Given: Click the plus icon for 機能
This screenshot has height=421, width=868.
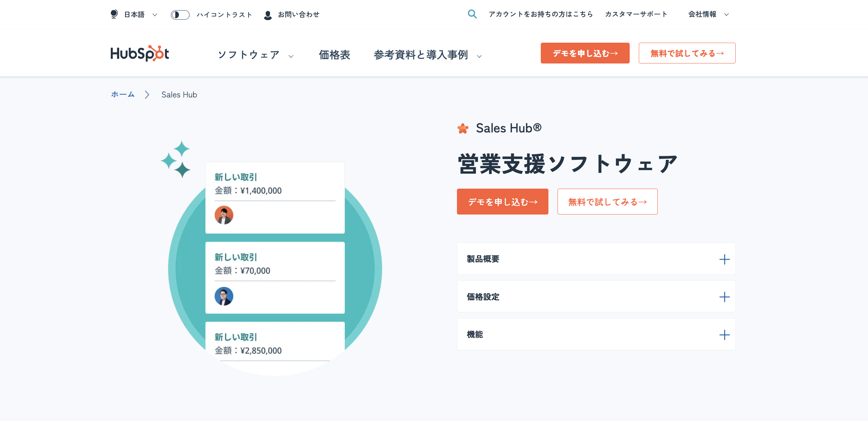Looking at the screenshot, I should pyautogui.click(x=724, y=335).
